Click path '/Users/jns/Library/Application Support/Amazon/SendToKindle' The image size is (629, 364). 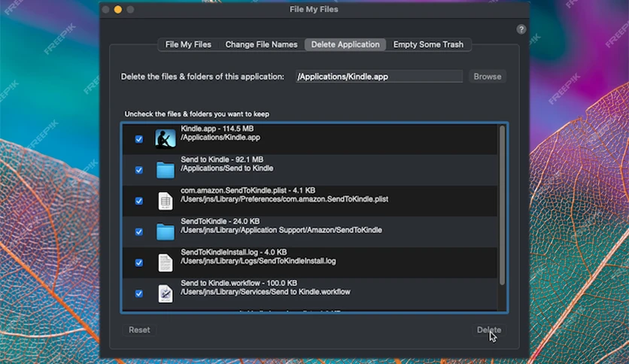(x=281, y=230)
